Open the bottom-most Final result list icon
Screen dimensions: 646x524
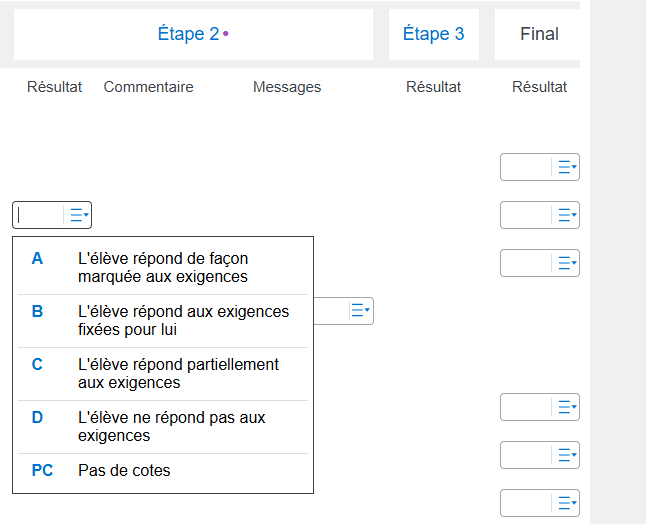tap(567, 502)
